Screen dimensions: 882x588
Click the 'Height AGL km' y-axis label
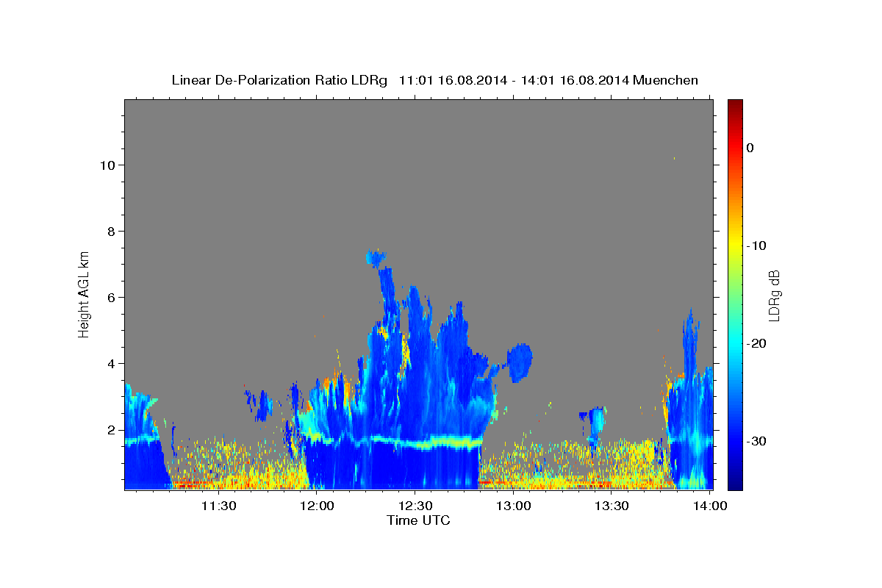coord(84,293)
